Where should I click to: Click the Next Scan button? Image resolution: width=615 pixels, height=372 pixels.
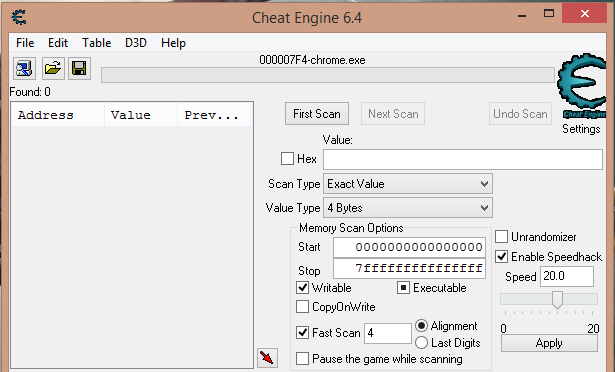click(x=393, y=114)
